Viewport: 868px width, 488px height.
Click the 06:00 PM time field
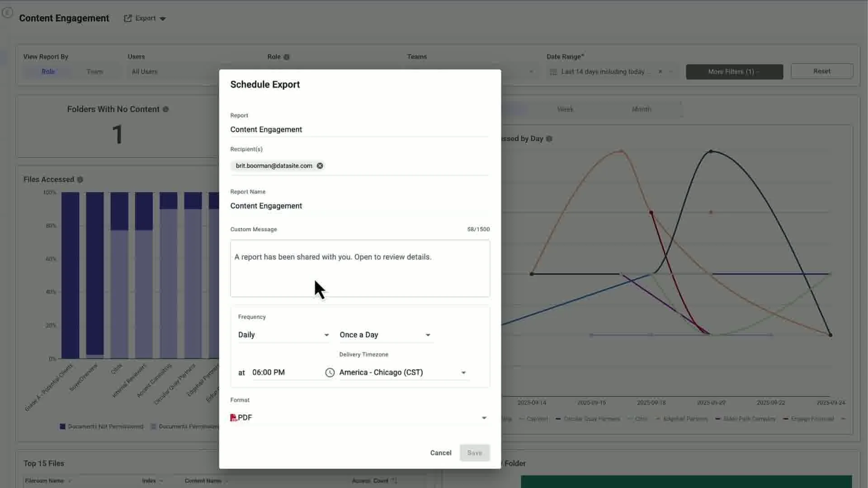tap(268, 372)
